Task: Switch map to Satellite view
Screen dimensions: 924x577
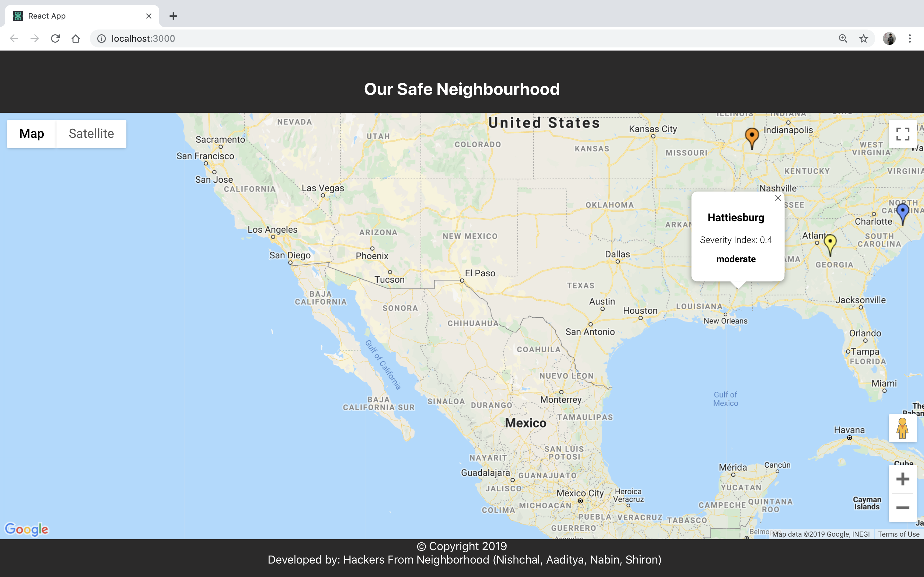Action: pos(91,134)
